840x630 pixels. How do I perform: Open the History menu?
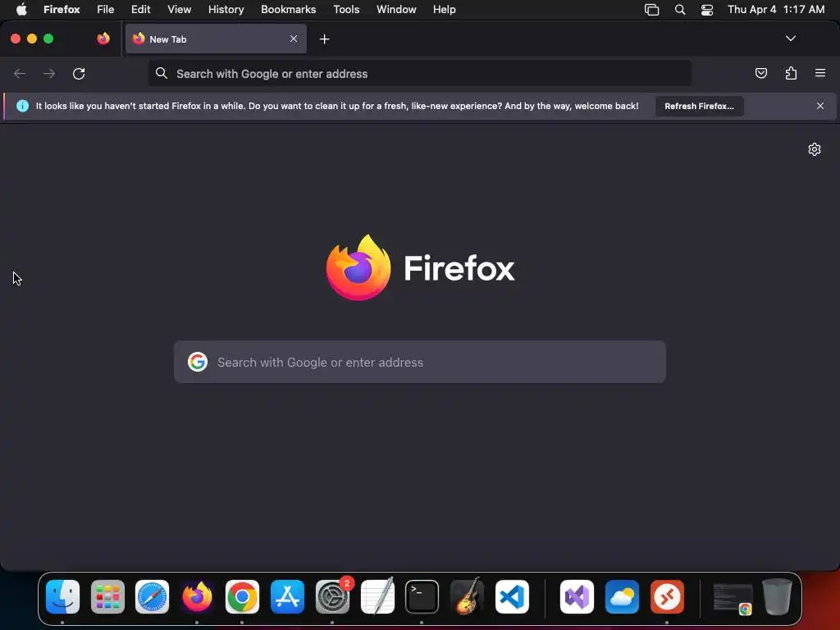226,9
